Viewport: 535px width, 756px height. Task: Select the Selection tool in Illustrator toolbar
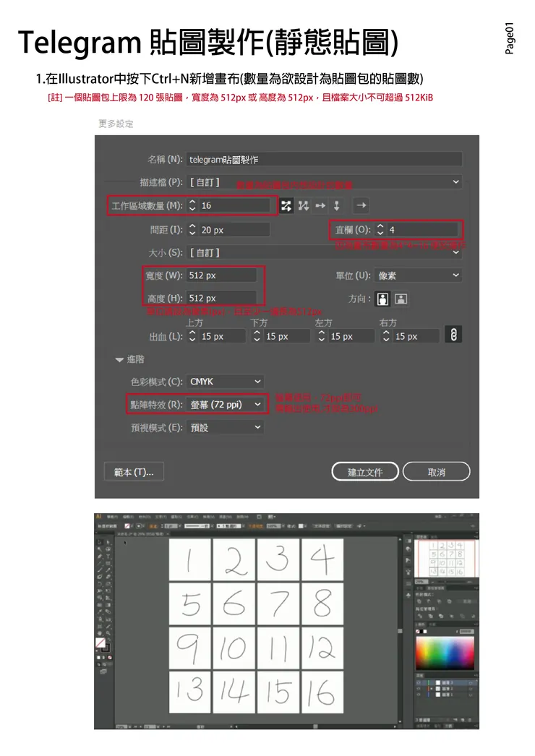click(x=100, y=542)
